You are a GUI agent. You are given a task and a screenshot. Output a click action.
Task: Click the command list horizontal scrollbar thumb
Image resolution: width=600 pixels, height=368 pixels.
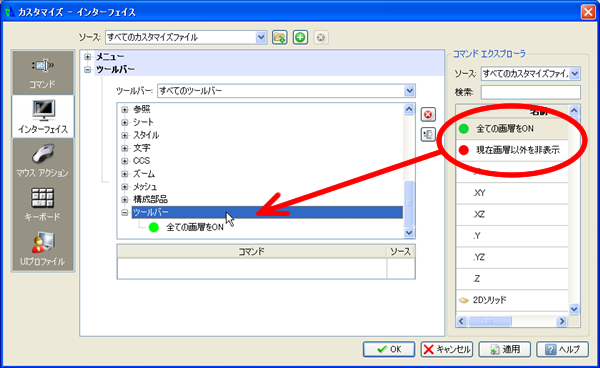click(x=489, y=321)
